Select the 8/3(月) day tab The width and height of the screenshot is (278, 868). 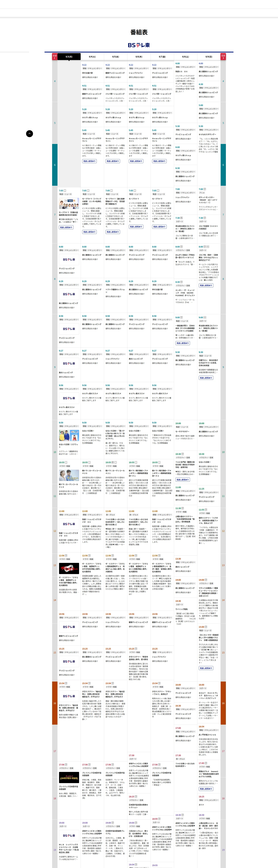pyautogui.click(x=69, y=57)
